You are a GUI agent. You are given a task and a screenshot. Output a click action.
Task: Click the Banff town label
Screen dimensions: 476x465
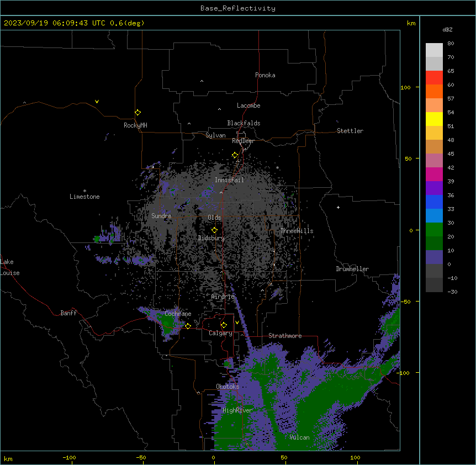68,313
